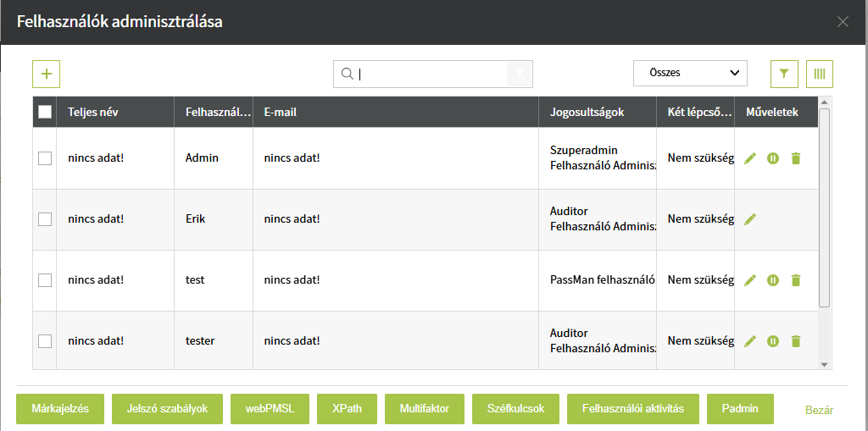868x431 pixels.
Task: Click the Bezár link to close
Action: 819,410
